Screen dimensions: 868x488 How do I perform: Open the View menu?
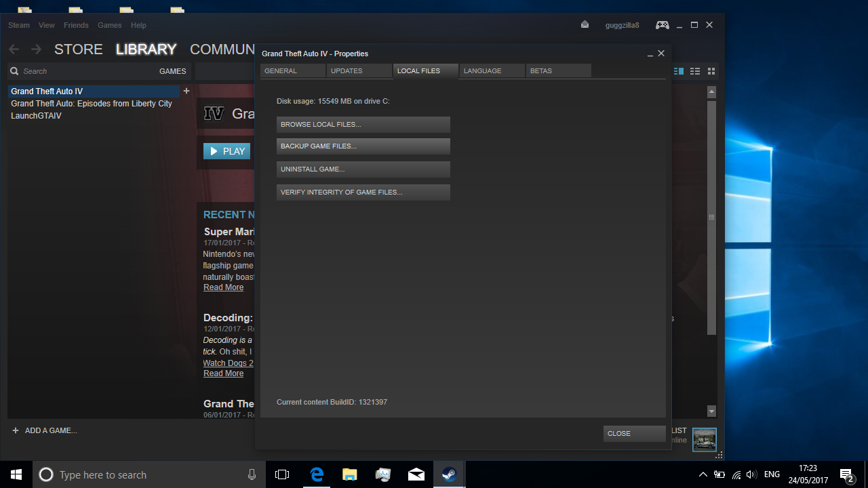point(47,25)
